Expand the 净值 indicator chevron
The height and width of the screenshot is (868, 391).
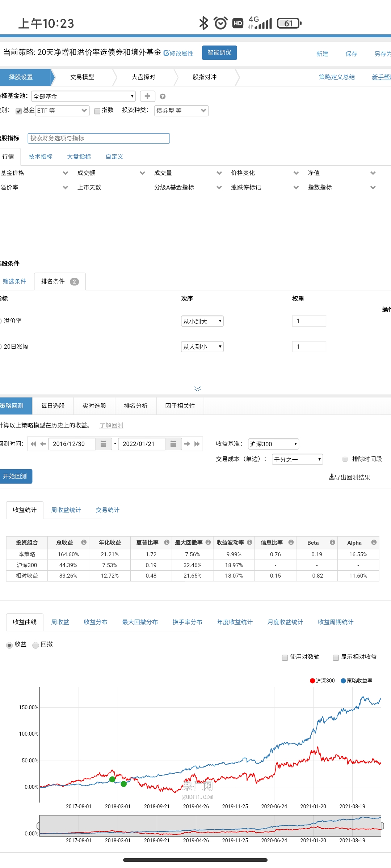373,173
